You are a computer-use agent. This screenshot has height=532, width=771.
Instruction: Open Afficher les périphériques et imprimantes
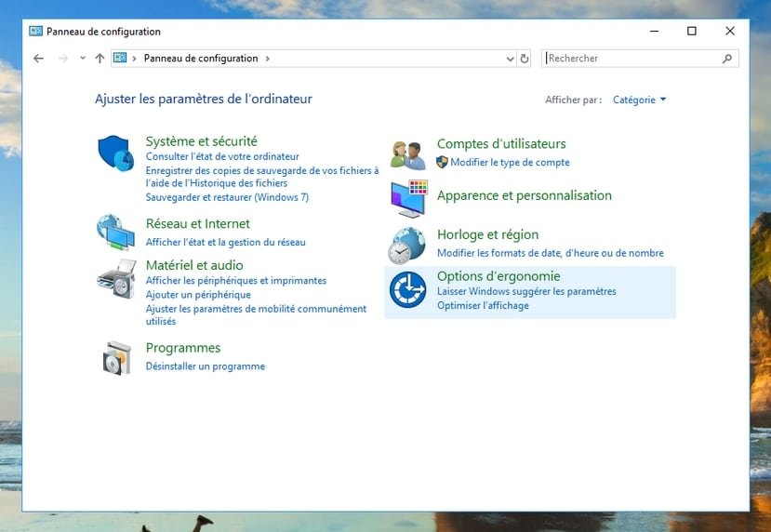point(236,280)
